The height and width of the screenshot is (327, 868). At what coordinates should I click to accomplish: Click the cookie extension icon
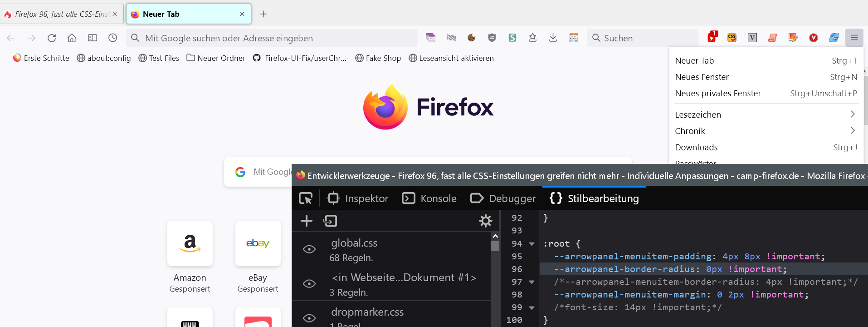click(472, 38)
